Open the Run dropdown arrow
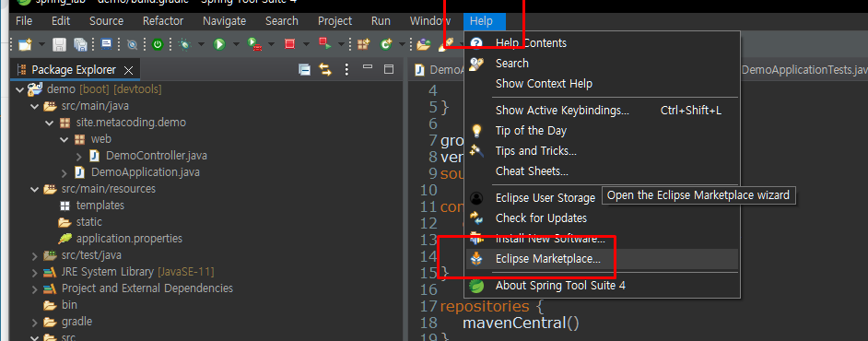Viewport: 868px width, 341px height. [236, 44]
